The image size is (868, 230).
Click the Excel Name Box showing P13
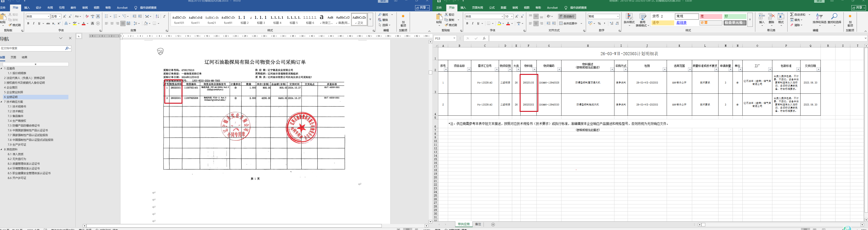pos(445,39)
